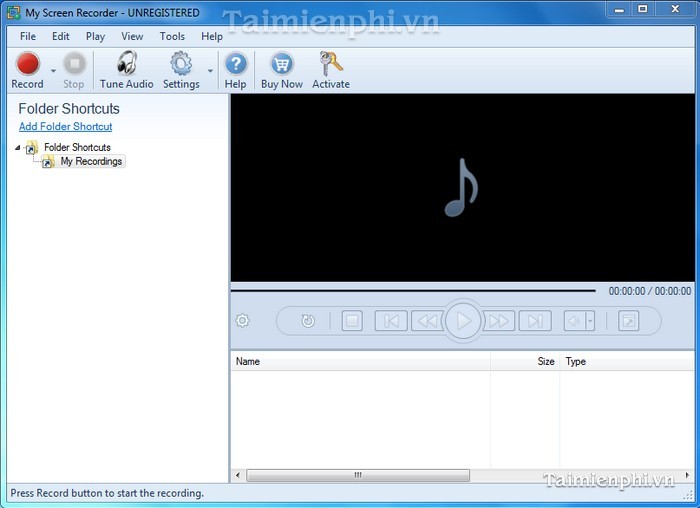Screen dimensions: 700x508
Task: Open the File menu
Action: 28,36
